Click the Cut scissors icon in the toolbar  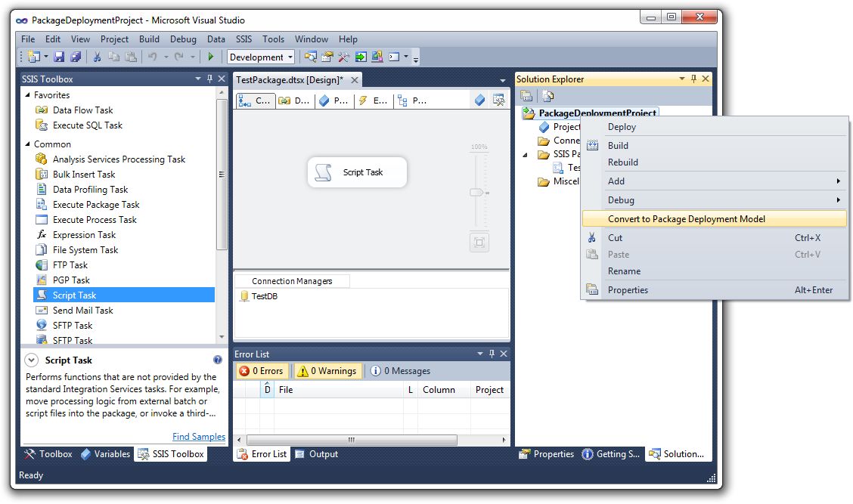[98, 57]
